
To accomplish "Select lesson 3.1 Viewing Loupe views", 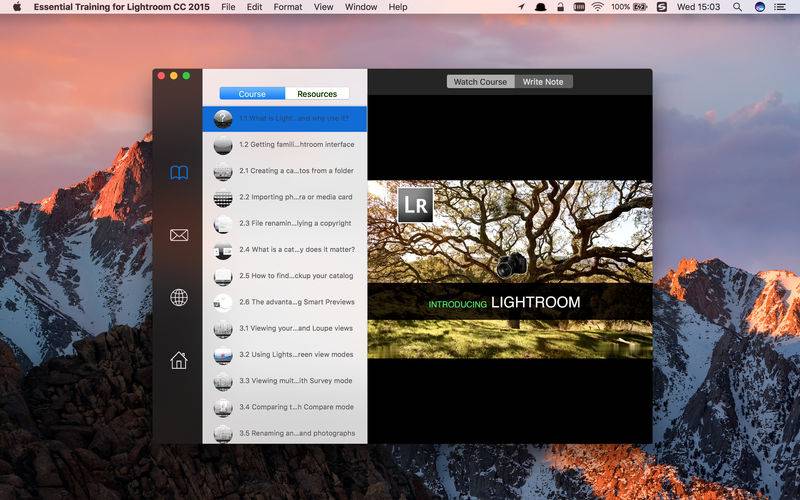I will click(285, 329).
